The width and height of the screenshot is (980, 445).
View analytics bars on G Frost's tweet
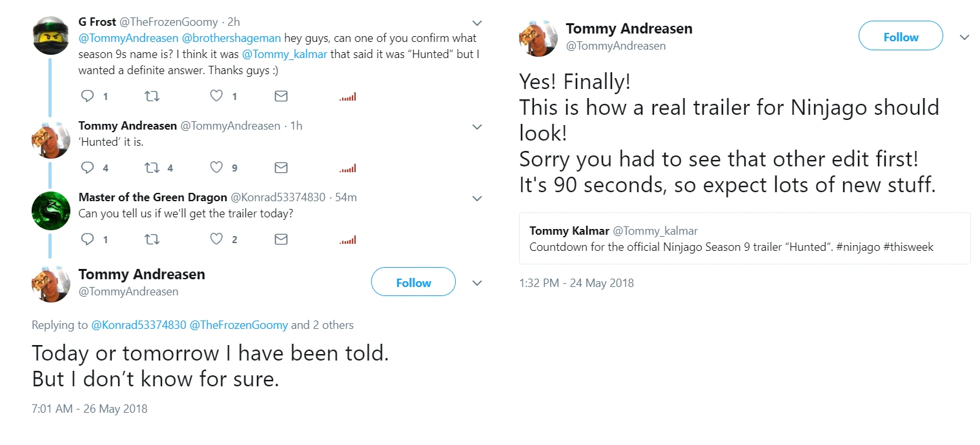(347, 97)
